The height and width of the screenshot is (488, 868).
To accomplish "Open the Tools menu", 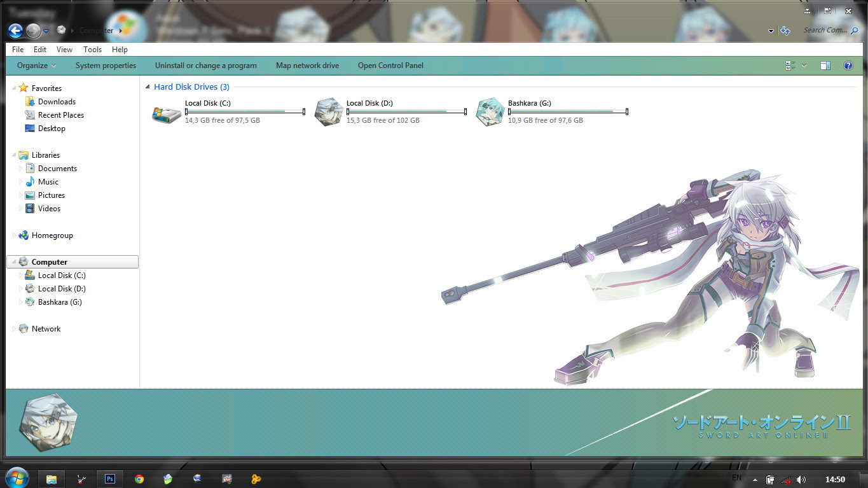I will pos(92,50).
